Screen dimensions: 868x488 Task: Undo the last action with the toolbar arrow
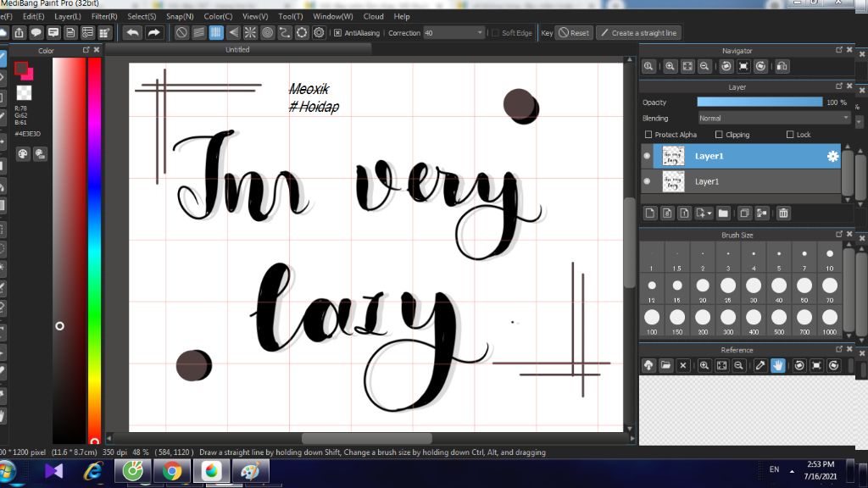[133, 33]
